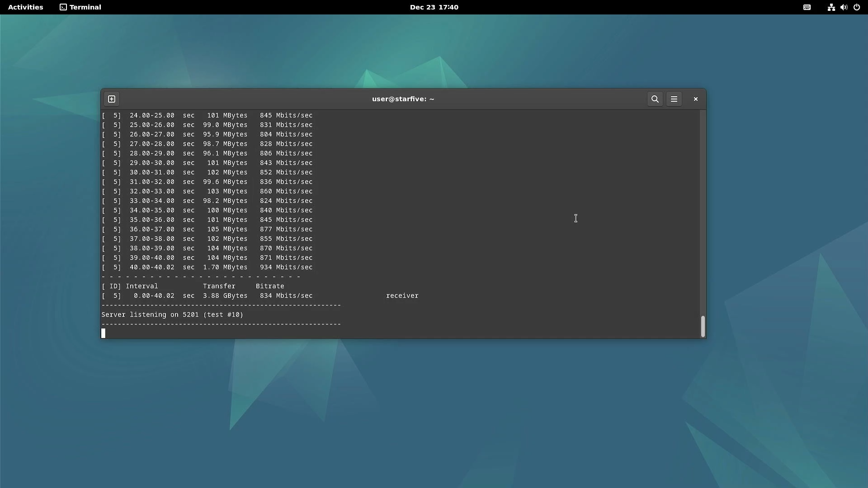This screenshot has width=868, height=488.
Task: Click the 'receiver' summary text
Action: (402, 296)
